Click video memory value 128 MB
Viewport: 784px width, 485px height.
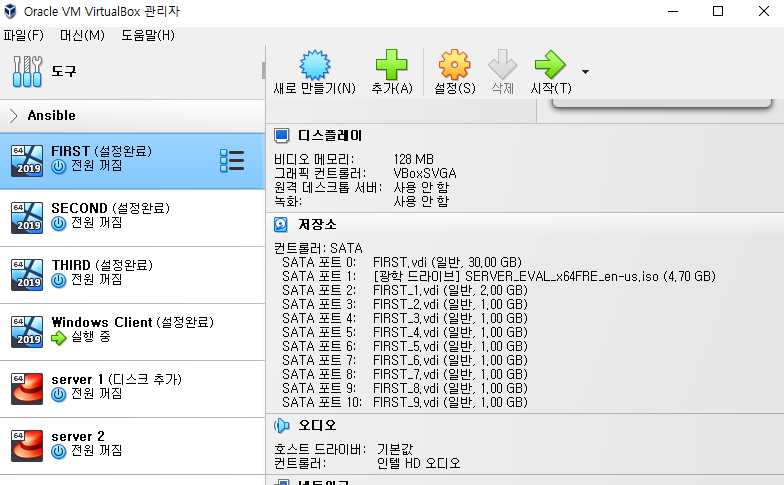point(414,160)
